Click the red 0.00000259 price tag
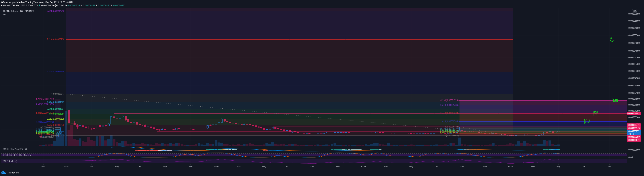This screenshot has height=176, width=644. coord(634,137)
